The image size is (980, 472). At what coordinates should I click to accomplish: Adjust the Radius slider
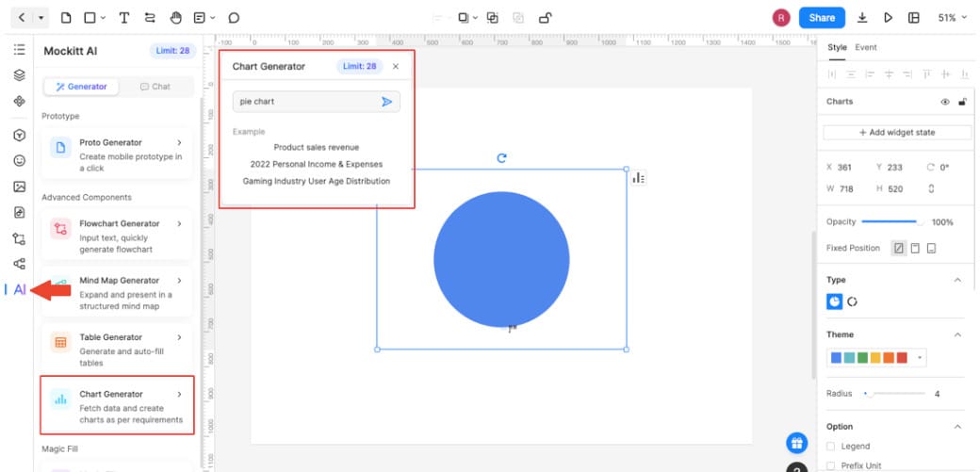pos(893,394)
